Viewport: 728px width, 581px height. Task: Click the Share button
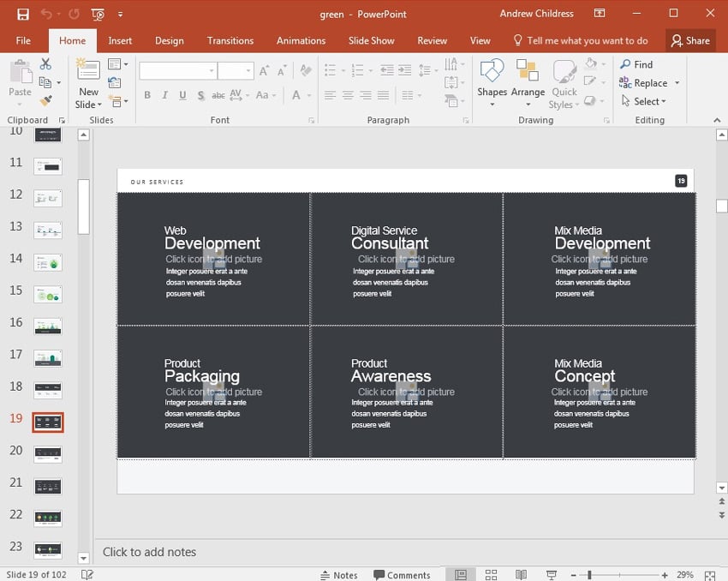(690, 40)
